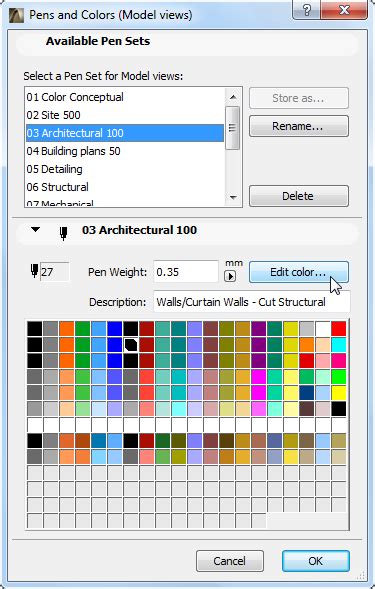
Task: Pick the magenta swatch in the fourth row
Action: coord(259,377)
